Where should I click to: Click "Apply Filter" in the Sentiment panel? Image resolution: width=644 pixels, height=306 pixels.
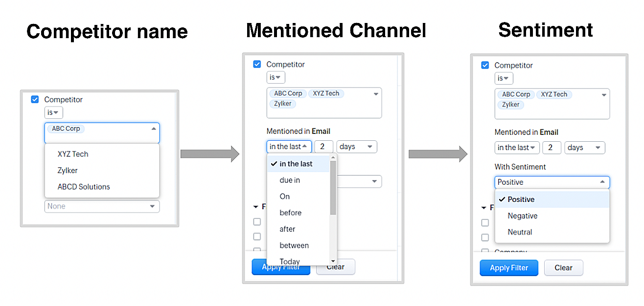click(509, 268)
